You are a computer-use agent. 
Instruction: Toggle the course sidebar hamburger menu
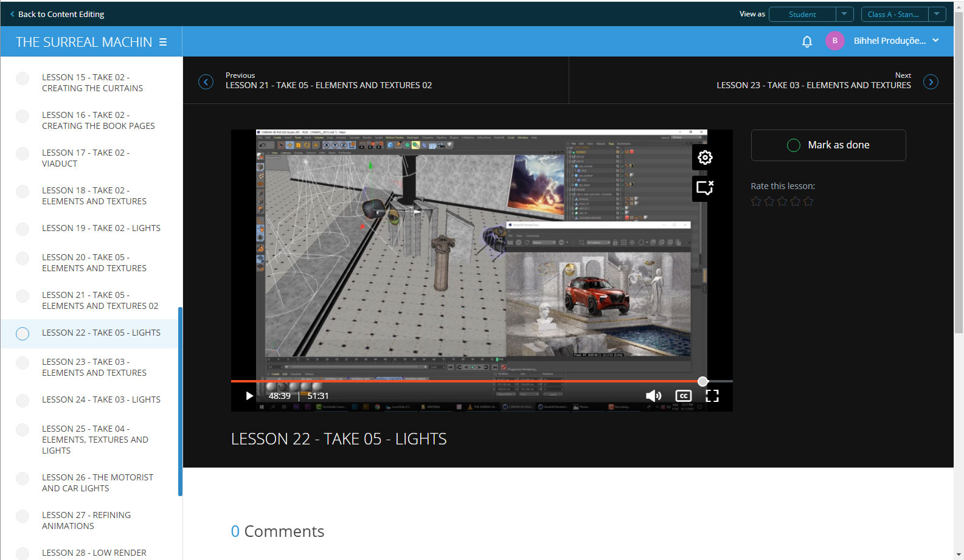click(163, 42)
